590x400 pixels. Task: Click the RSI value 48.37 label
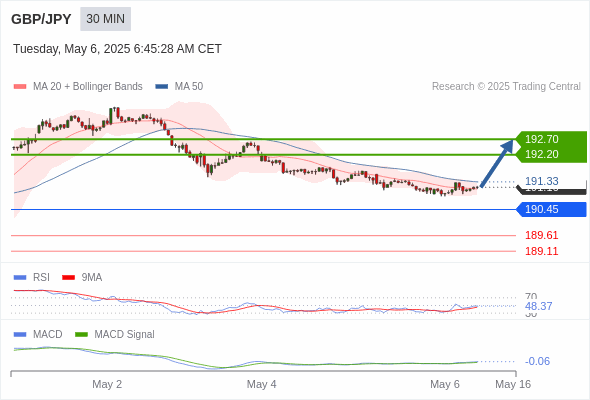pyautogui.click(x=538, y=306)
